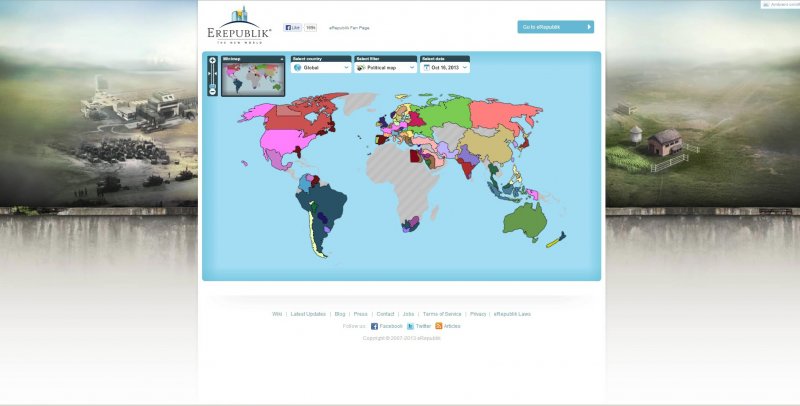This screenshot has width=800, height=406.
Task: Open Terms of Service link
Action: point(442,314)
